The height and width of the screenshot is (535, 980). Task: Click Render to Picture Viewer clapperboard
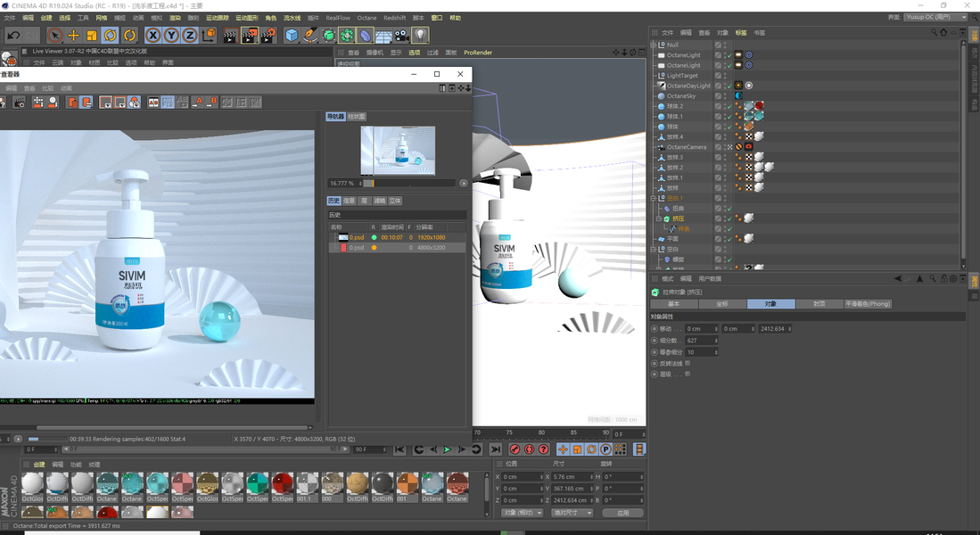(x=250, y=36)
